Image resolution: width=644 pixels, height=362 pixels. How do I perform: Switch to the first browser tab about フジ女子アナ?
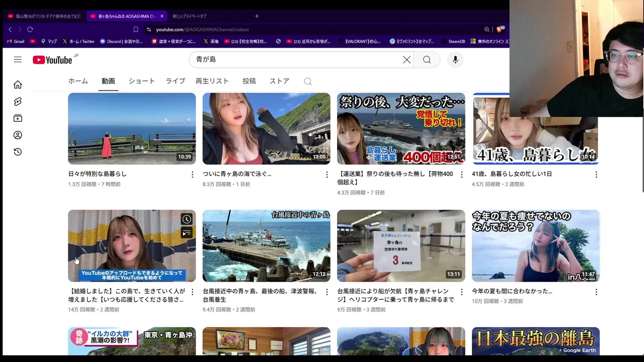44,16
